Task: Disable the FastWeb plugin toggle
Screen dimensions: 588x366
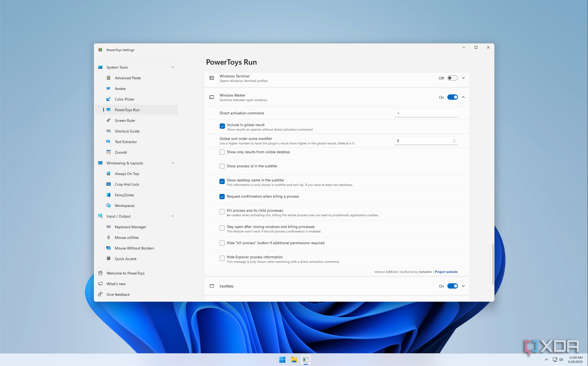Action: 452,286
